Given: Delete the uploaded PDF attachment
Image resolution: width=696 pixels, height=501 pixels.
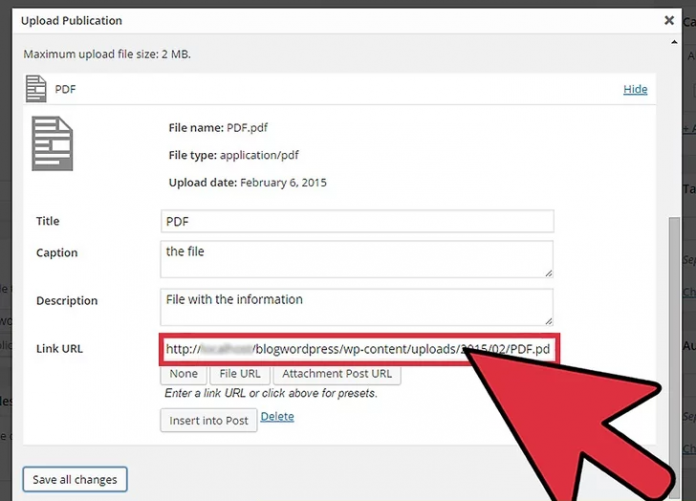Looking at the screenshot, I should pos(277,417).
